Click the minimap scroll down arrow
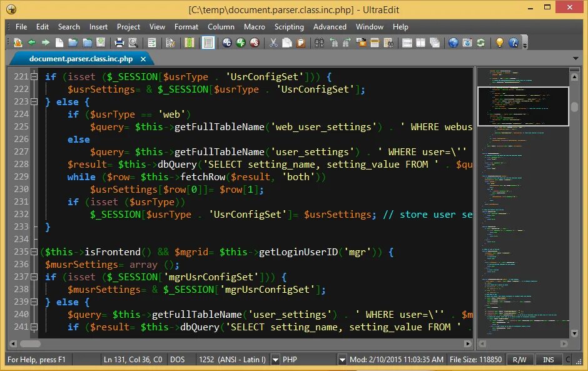Image resolution: width=588 pixels, height=371 pixels. (574, 333)
